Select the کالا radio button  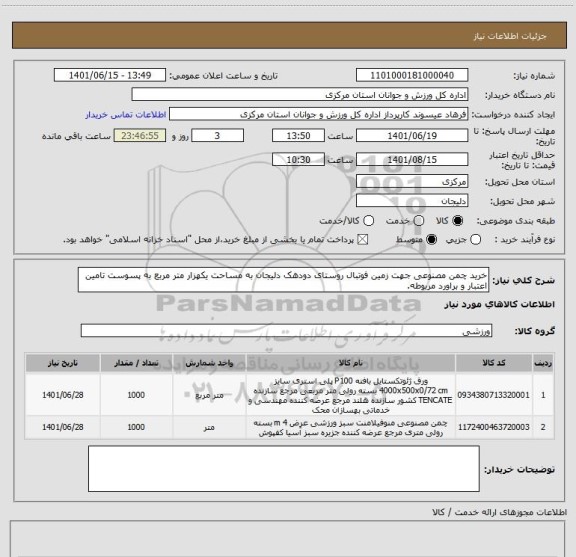(x=458, y=220)
